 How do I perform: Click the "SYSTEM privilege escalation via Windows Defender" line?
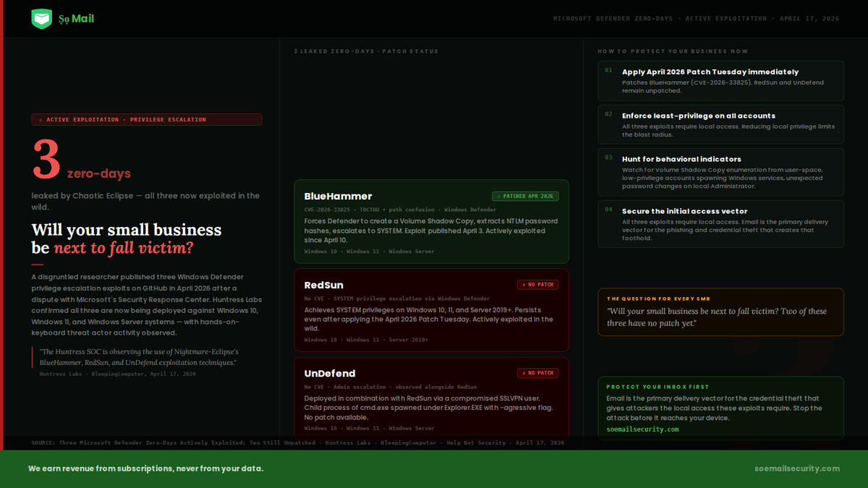397,299
